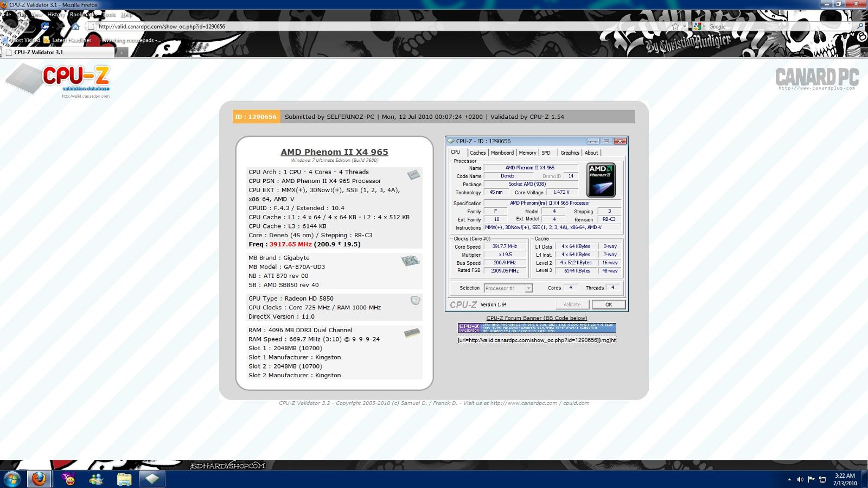Click the OK button in CPU-Z

pyautogui.click(x=609, y=305)
